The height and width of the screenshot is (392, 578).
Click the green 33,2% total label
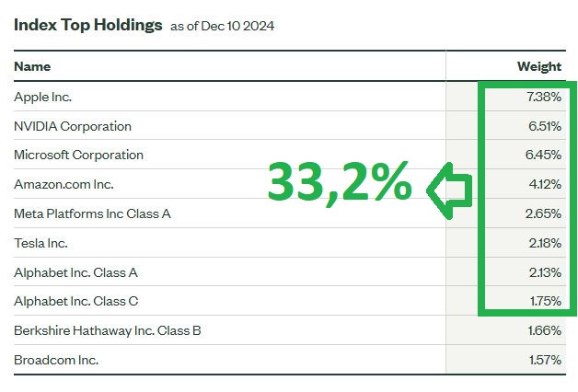(x=339, y=182)
